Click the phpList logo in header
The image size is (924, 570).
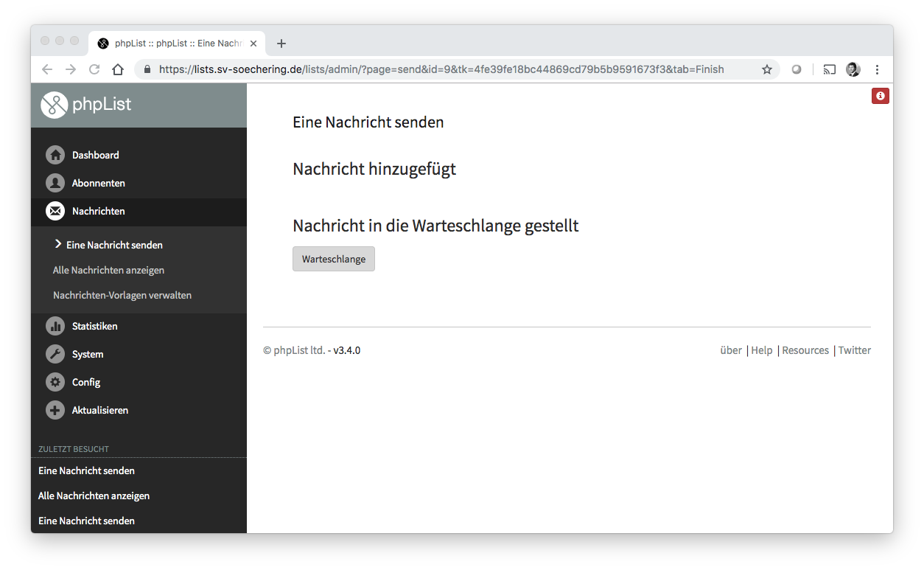tap(85, 105)
